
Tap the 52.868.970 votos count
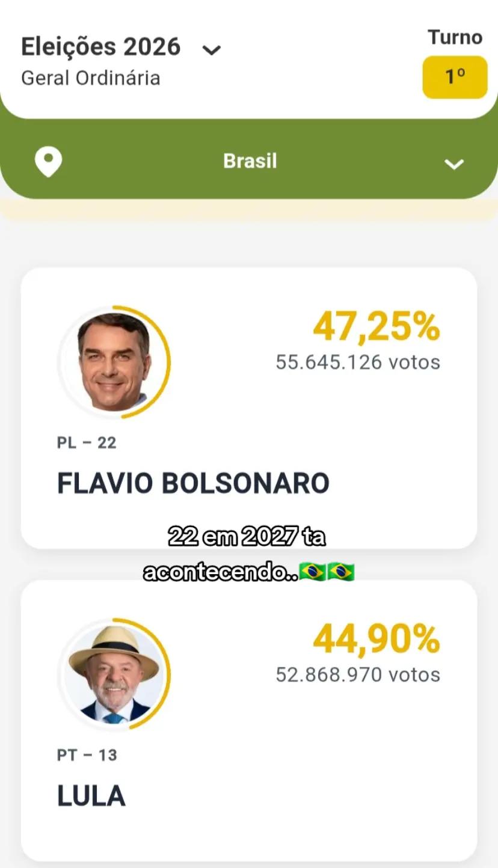358,674
